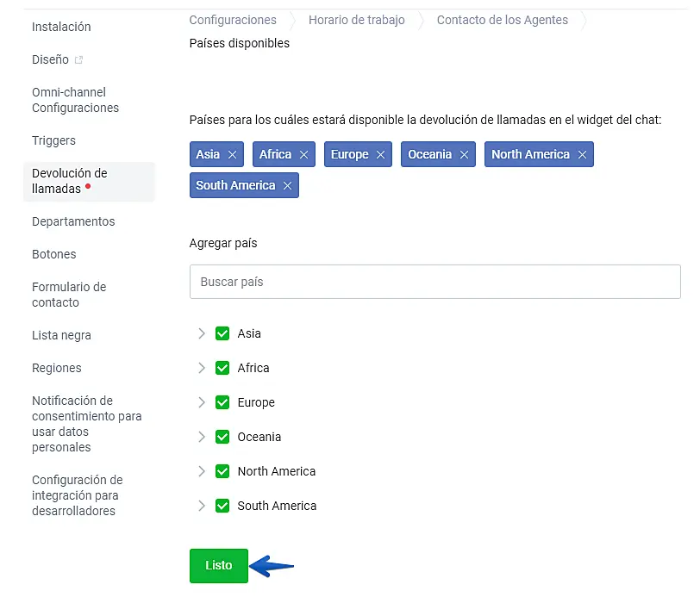Click the Buscar país search field
This screenshot has width=700, height=597.
click(x=434, y=282)
